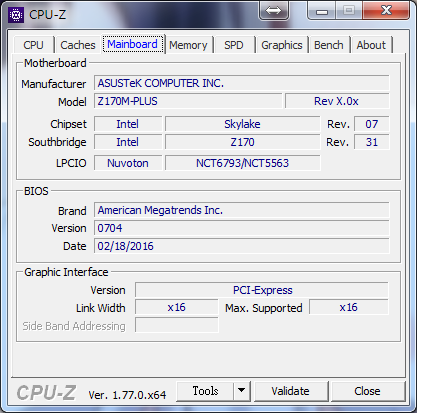This screenshot has width=422, height=418.
Task: Switch to the CPU tab
Action: 33,45
